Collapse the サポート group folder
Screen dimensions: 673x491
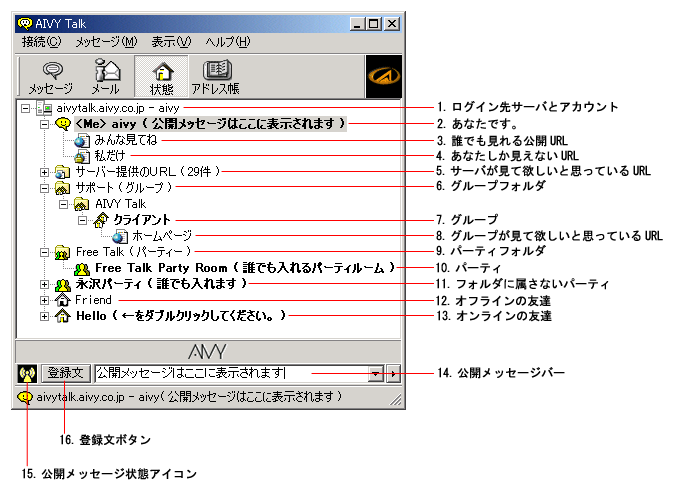coord(44,188)
